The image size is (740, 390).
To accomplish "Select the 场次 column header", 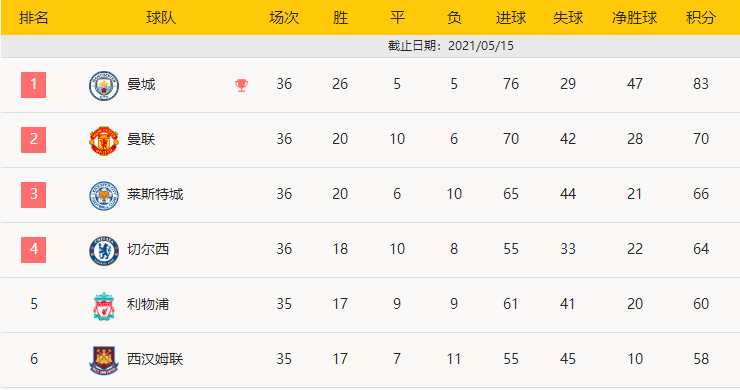I will click(284, 18).
